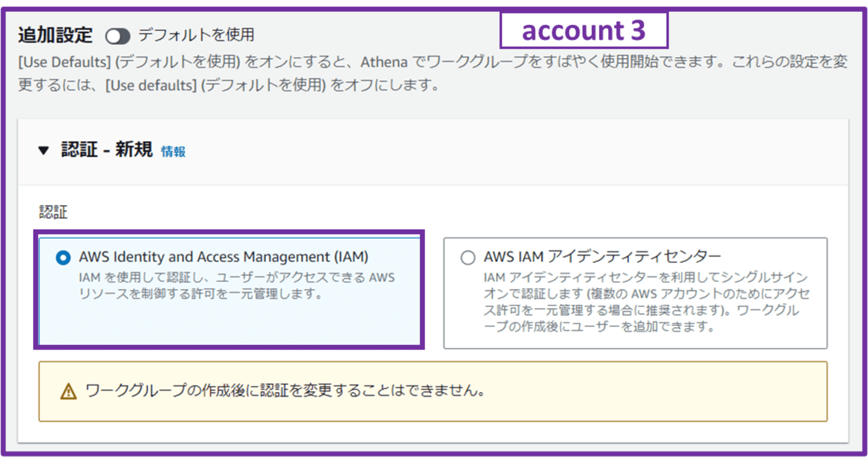
Task: Click the [Use Defaults] explanation paragraph
Action: coord(432,73)
